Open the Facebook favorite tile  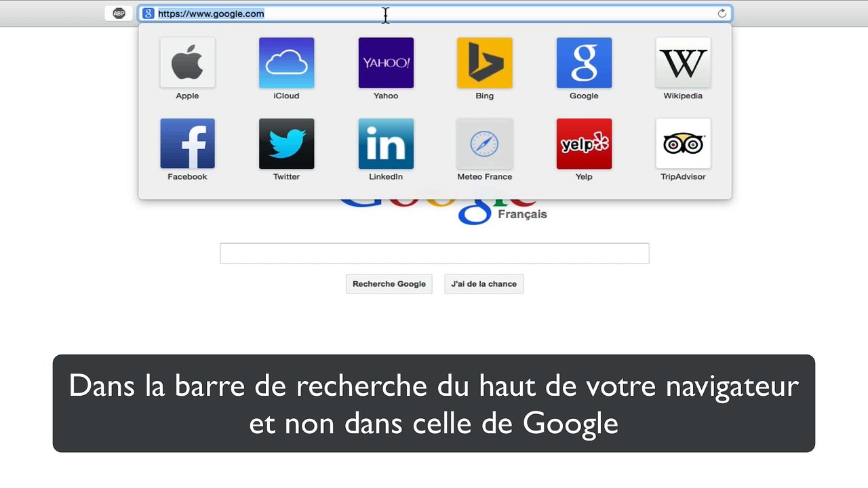click(187, 144)
